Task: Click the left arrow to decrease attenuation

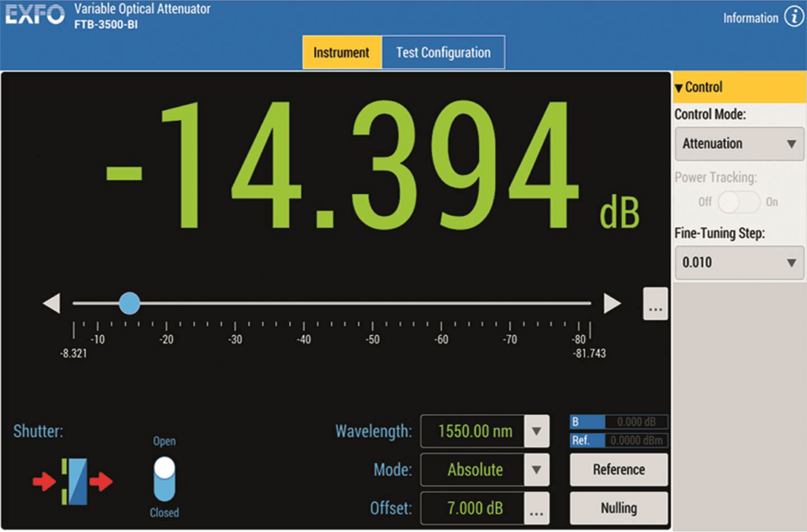Action: pyautogui.click(x=52, y=304)
